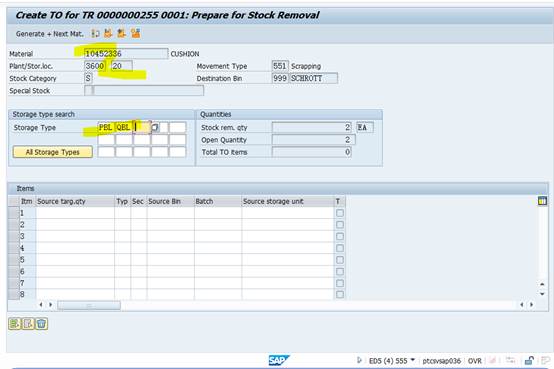Click Source Bin cell in row 2
The height and width of the screenshot is (369, 554).
170,225
